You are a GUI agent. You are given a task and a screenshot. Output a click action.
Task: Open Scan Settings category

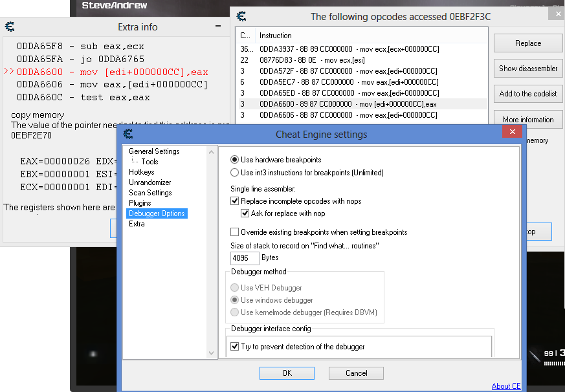tap(150, 193)
